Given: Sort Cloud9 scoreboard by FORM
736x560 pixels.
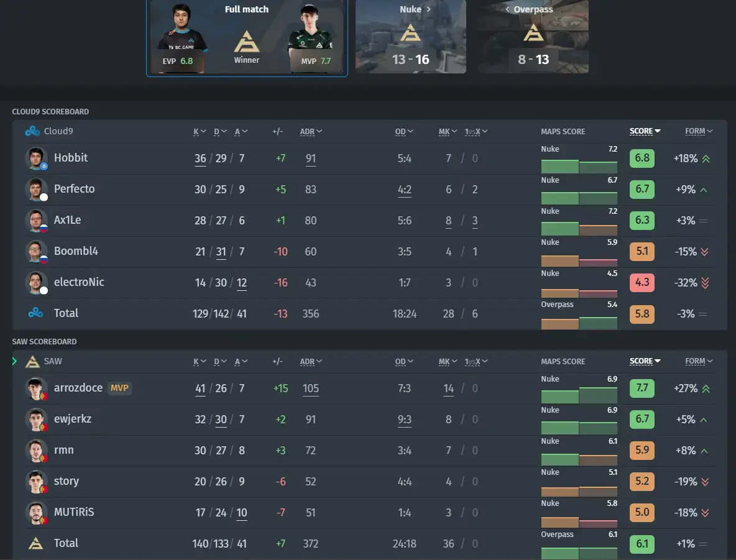Looking at the screenshot, I should click(699, 131).
